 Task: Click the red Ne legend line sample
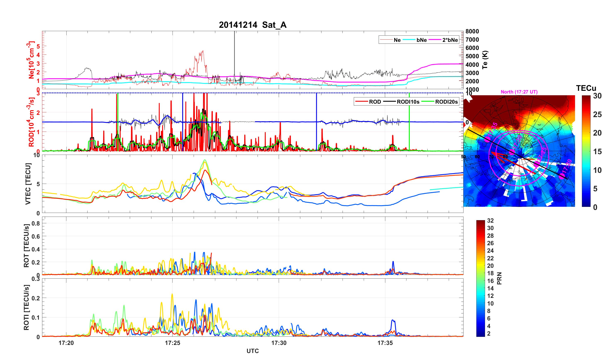pos(386,40)
